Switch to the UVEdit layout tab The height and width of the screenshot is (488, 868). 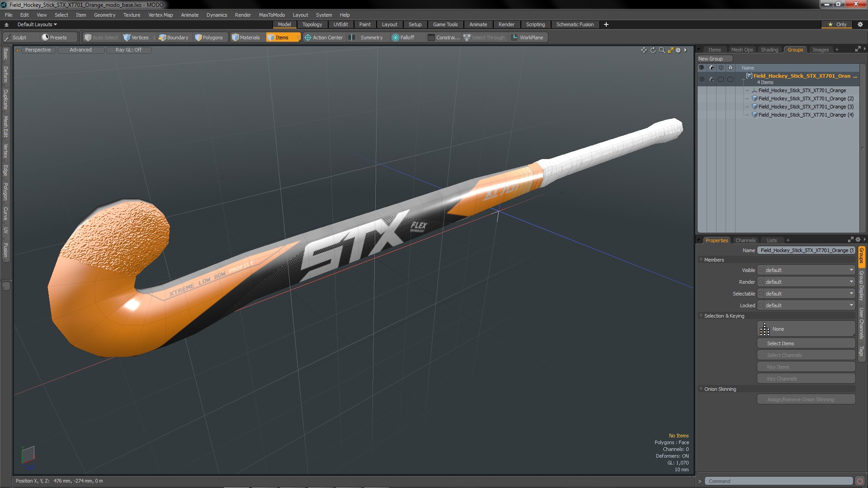click(340, 24)
